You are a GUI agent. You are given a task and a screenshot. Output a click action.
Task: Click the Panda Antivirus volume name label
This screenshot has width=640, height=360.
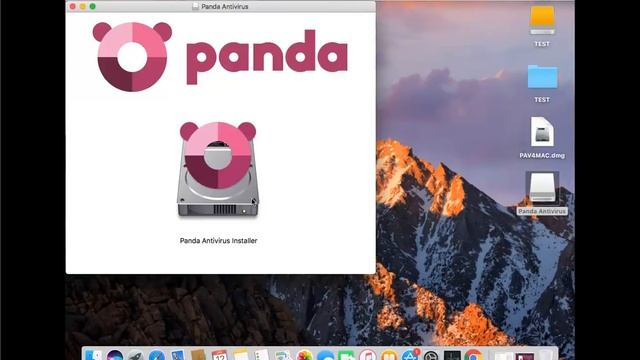click(542, 211)
